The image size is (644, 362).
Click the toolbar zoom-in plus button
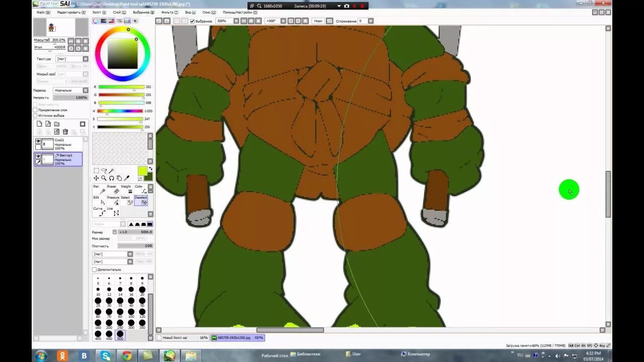tap(251, 21)
